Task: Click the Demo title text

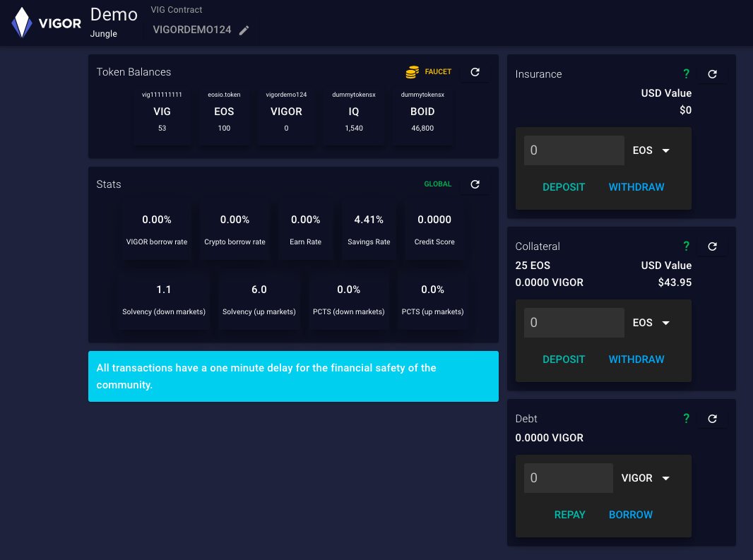Action: pos(114,14)
